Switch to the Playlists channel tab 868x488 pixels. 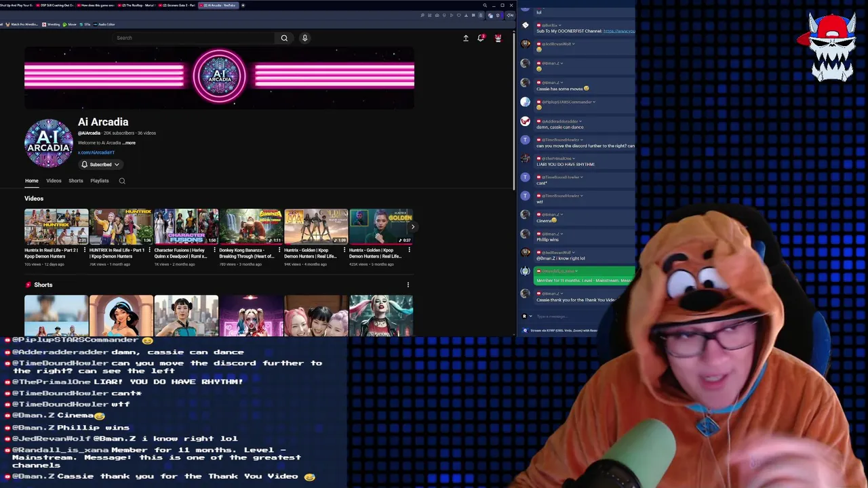click(x=100, y=181)
